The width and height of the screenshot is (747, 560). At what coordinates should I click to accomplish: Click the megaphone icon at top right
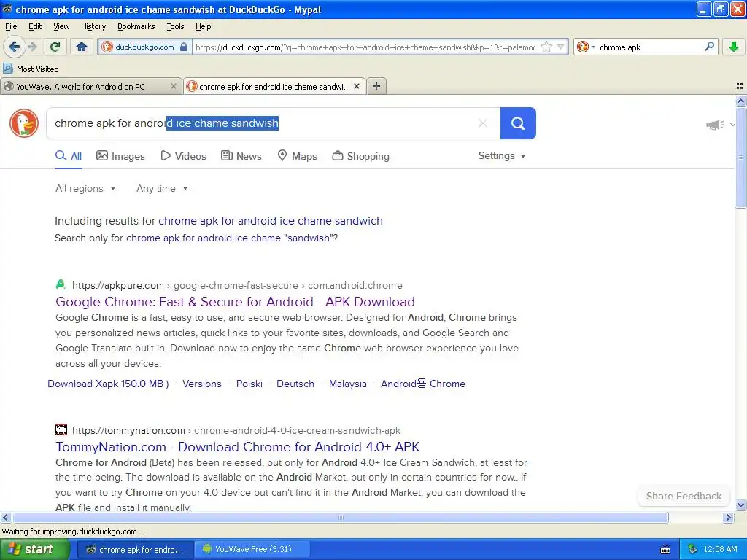click(x=715, y=125)
